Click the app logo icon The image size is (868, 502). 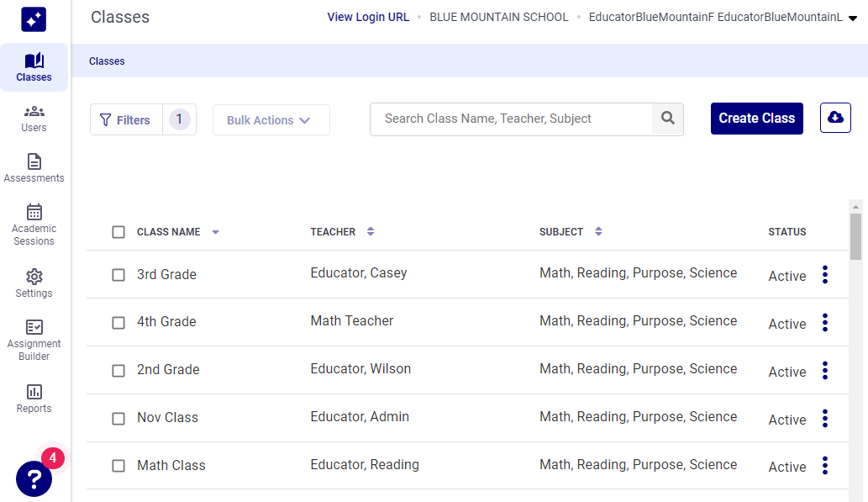pyautogui.click(x=34, y=19)
